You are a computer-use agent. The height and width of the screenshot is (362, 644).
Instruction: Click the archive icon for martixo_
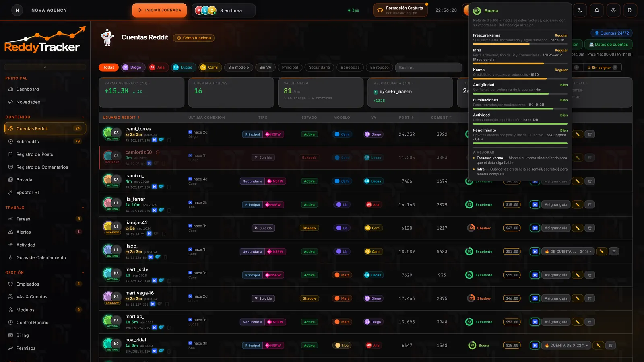590,322
